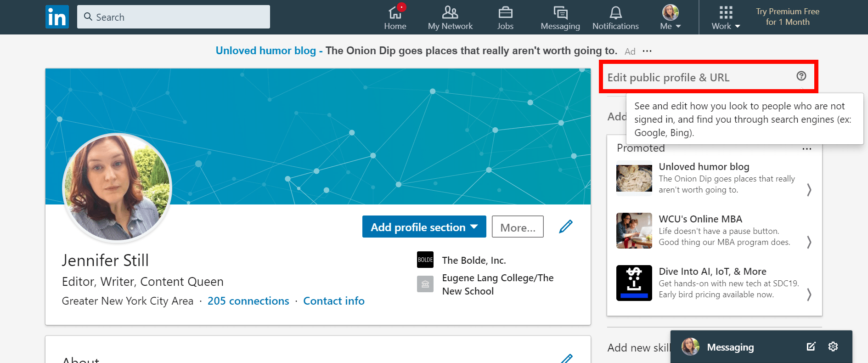Viewport: 868px width, 363px height.
Task: Open the Promoted section options ellipsis
Action: 807,149
